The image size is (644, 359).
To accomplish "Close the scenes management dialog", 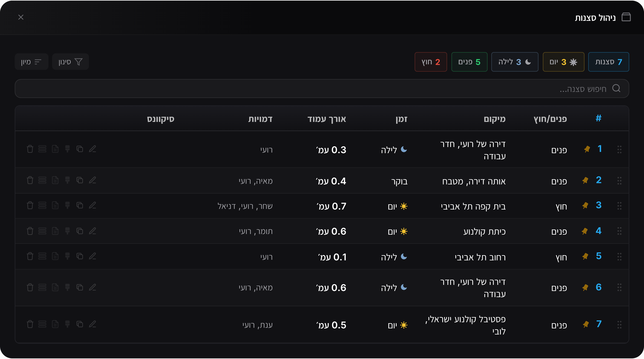I will 21,17.
